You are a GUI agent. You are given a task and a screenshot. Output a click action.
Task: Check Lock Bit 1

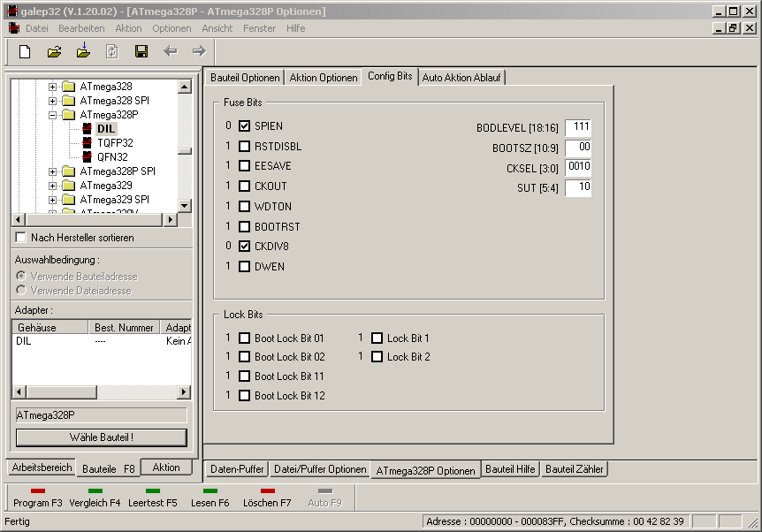(x=377, y=338)
